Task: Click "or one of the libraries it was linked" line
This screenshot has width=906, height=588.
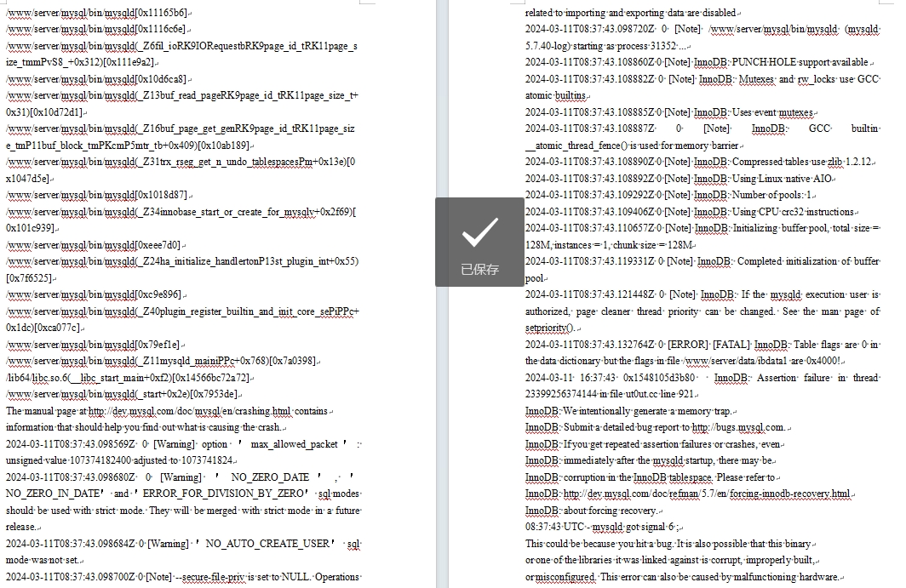Action: coord(670,560)
